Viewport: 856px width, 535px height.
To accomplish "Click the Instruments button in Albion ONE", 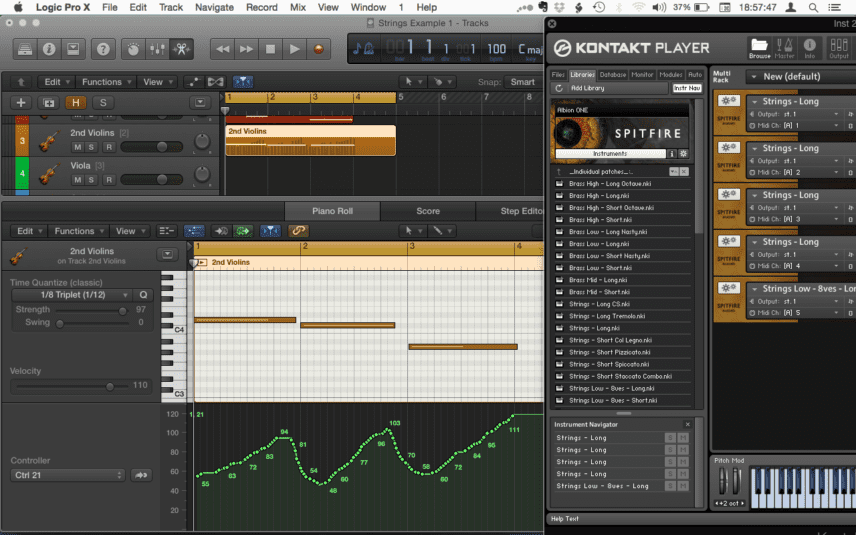I will point(610,154).
